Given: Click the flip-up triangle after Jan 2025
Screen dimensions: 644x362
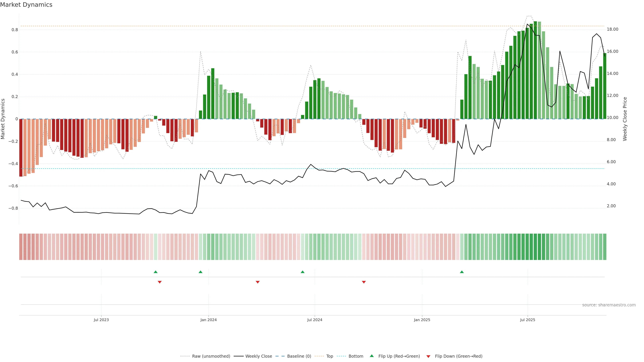Looking at the screenshot, I should [x=462, y=272].
